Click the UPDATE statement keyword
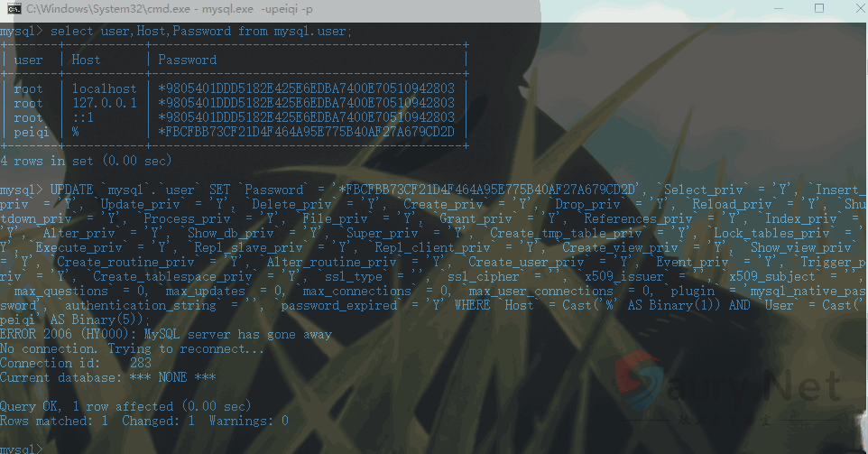Viewport: 868px width, 454px height. pos(71,190)
